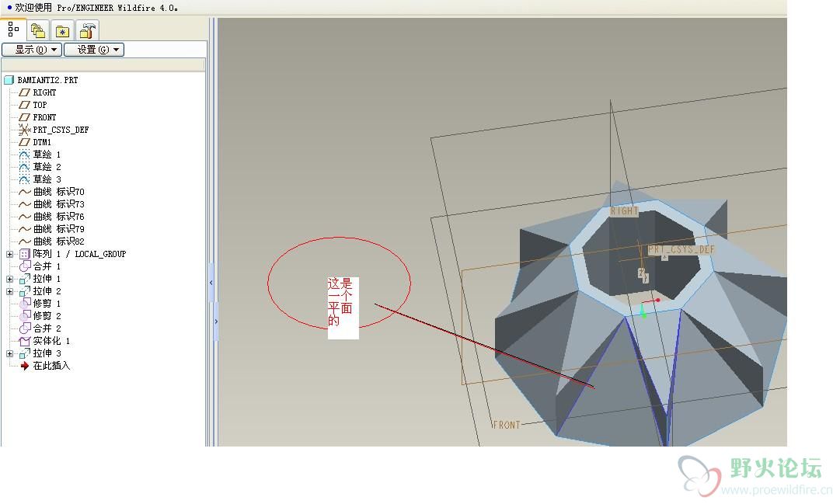Select the 曲线 标识70 curve feature
840x504 pixels.
[58, 192]
